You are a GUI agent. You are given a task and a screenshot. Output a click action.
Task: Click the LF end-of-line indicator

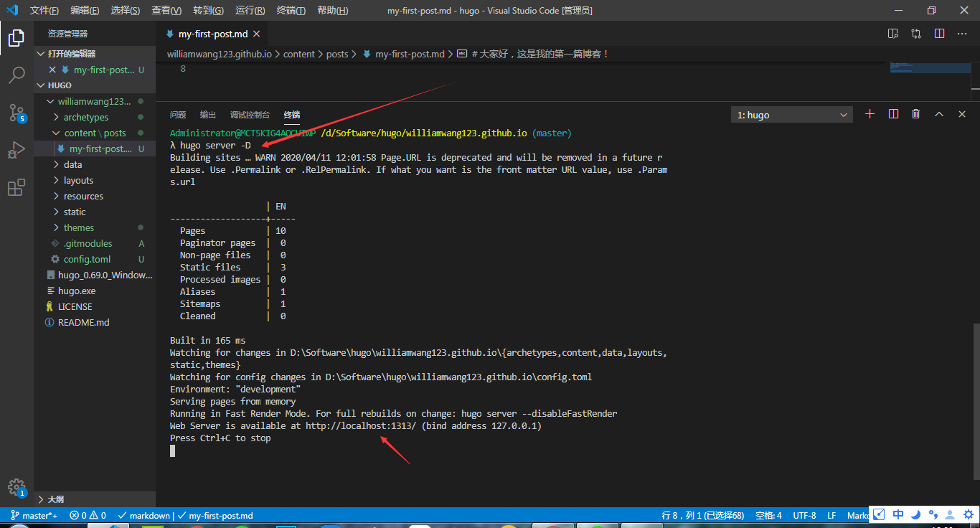coord(831,515)
